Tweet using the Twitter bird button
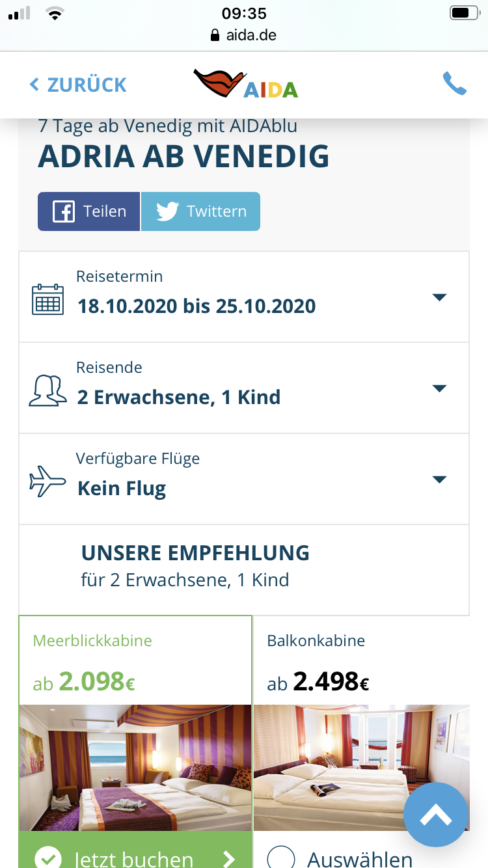This screenshot has width=488, height=868. 200,211
